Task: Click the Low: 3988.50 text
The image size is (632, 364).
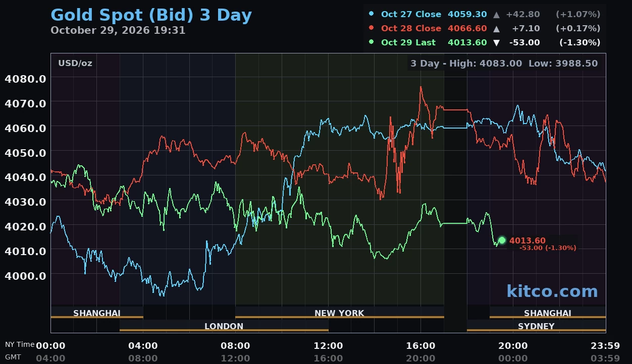Action: pyautogui.click(x=563, y=64)
